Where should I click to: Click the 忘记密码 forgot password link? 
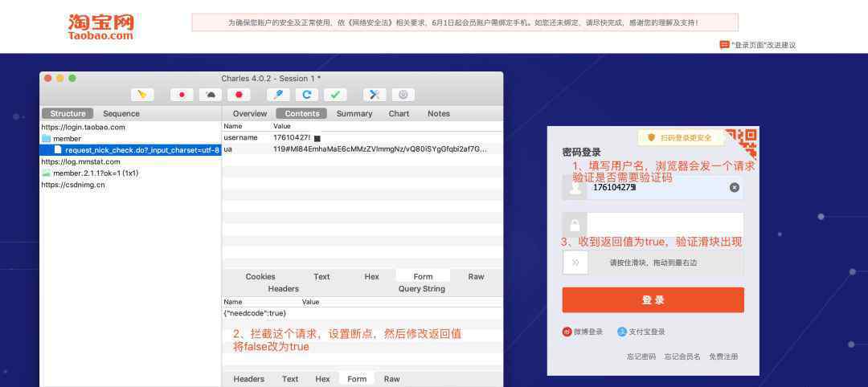[x=641, y=356]
